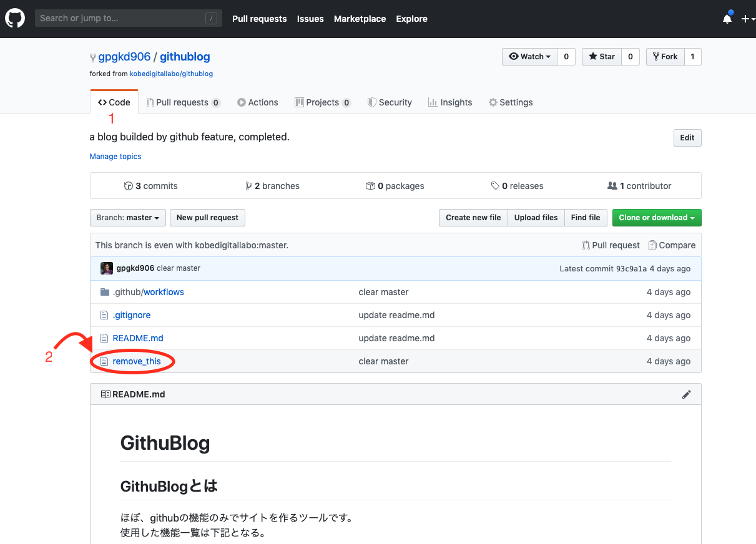This screenshot has width=756, height=544.
Task: Open the gpgkd906 owner profile link
Action: [124, 57]
